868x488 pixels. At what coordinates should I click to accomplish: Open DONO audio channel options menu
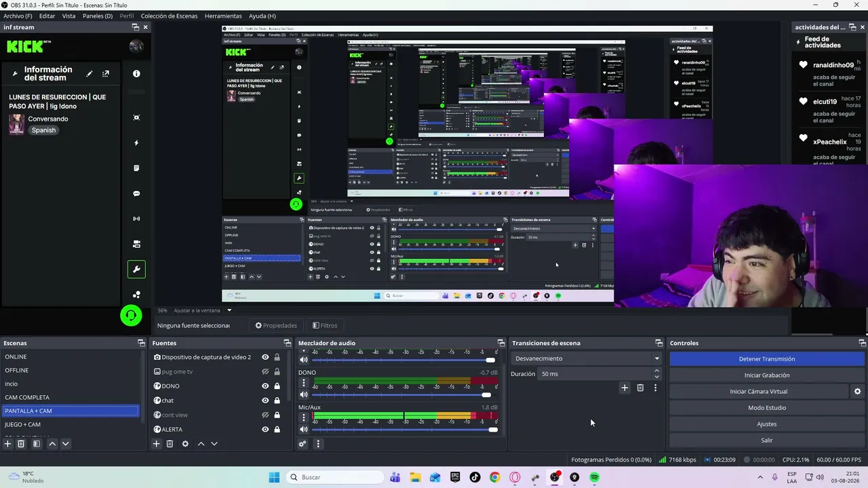tap(304, 383)
